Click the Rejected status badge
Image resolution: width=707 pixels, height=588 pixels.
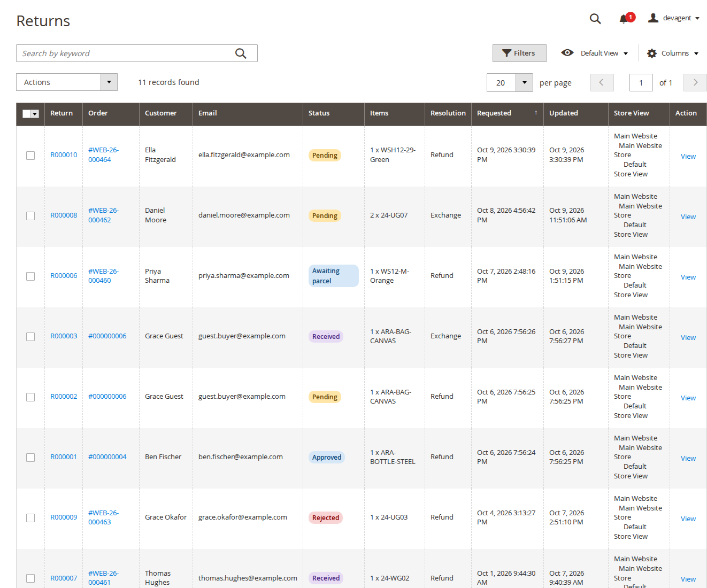tap(326, 517)
